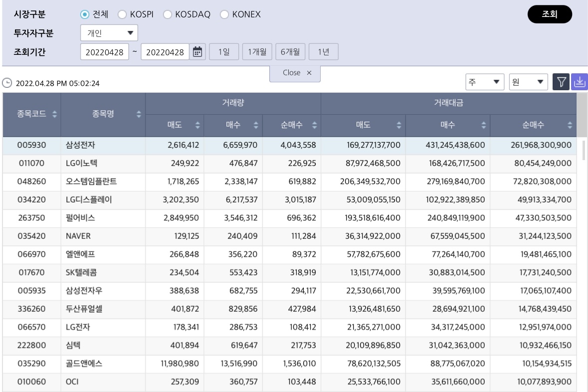
Task: Select the 전체 market radio button
Action: [85, 14]
